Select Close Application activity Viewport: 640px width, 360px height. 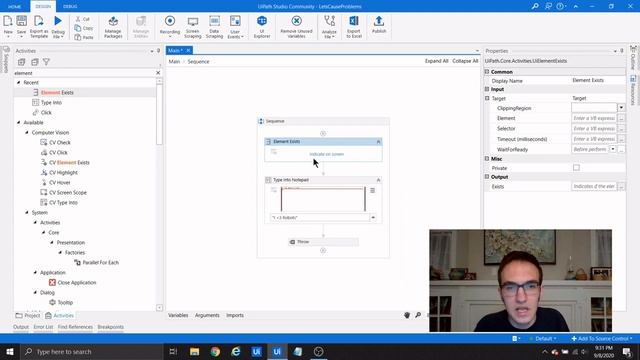[77, 282]
